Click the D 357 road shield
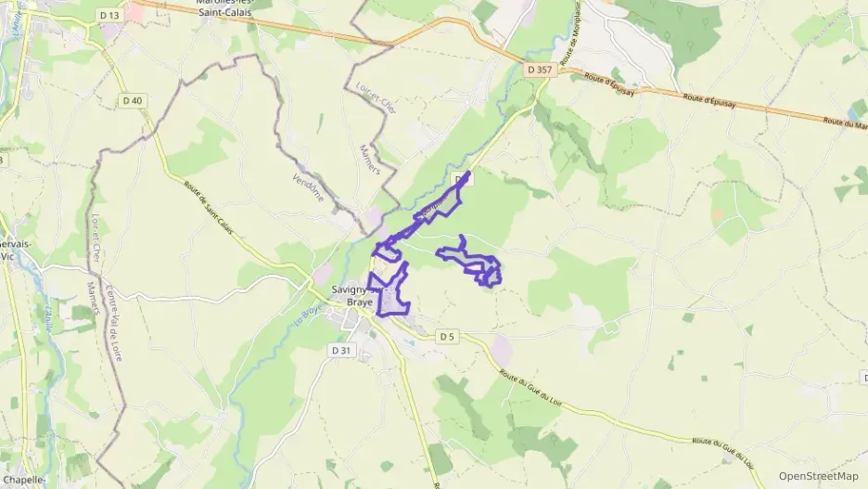Viewport: 868px width, 489px height. (x=540, y=70)
